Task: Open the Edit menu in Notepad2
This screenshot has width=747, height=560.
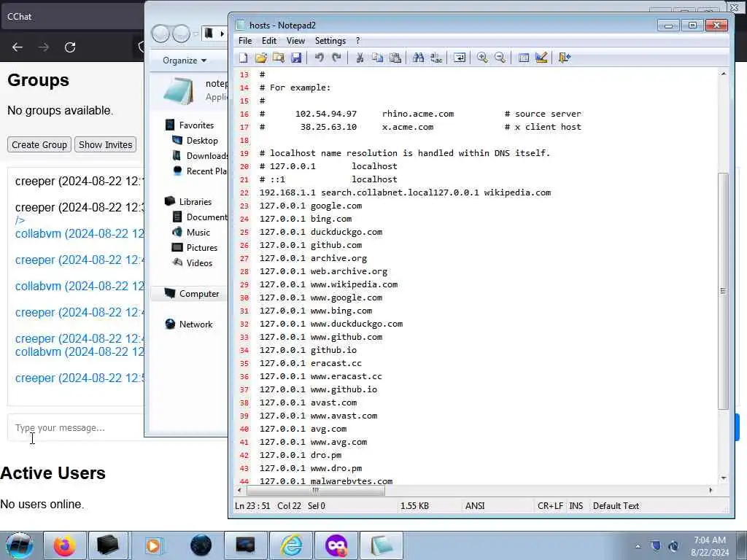Action: pos(269,41)
